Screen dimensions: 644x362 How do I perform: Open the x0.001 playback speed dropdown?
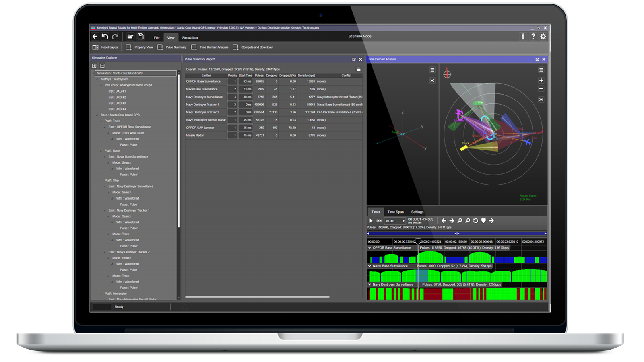[403, 221]
